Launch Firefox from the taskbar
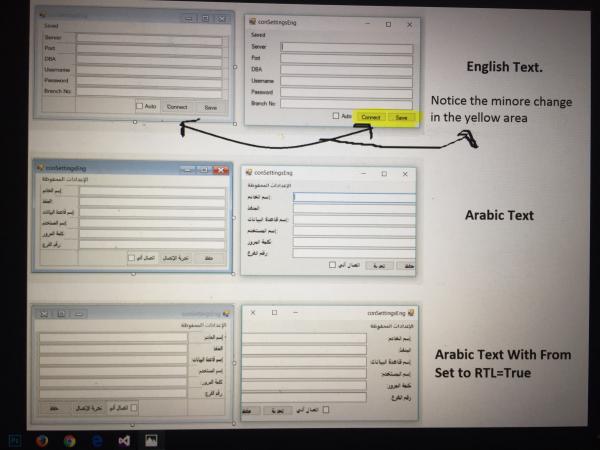 (42, 441)
